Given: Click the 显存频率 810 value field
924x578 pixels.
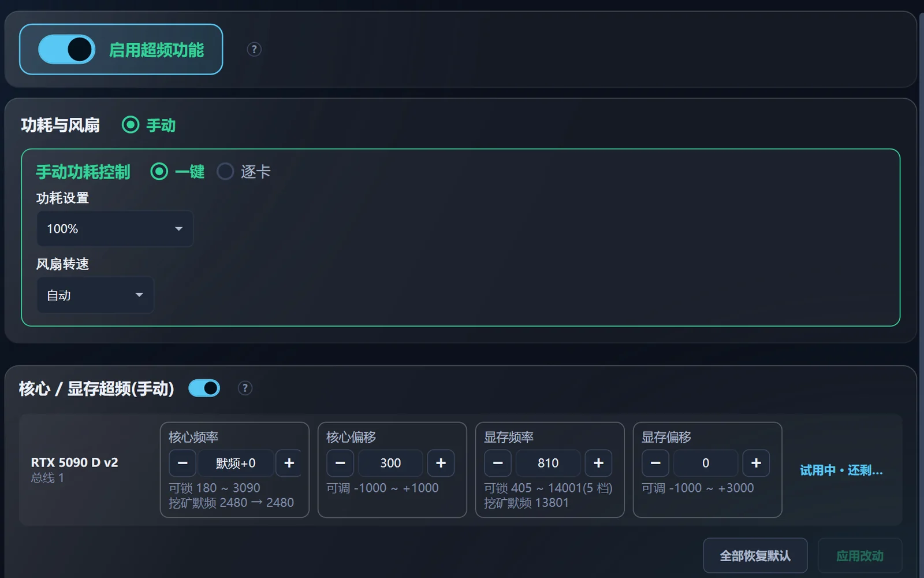Looking at the screenshot, I should [x=548, y=463].
